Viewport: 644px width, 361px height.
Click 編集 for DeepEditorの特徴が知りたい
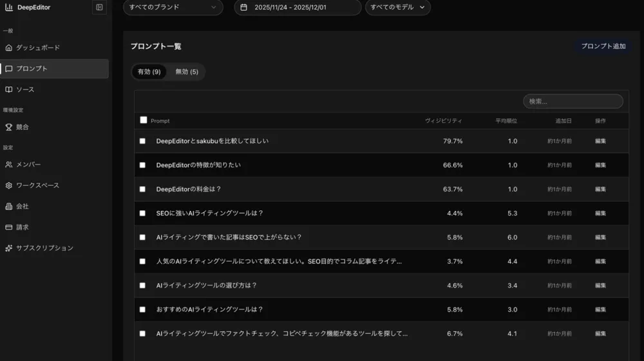(x=600, y=165)
